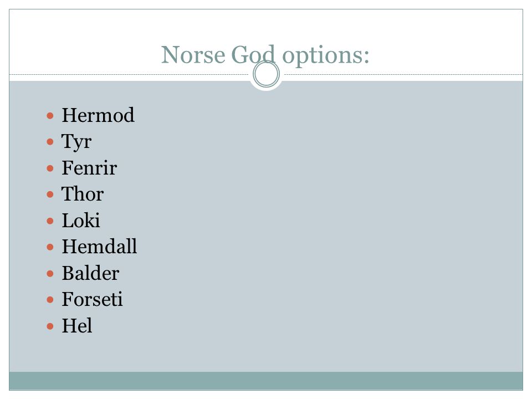This screenshot has width=532, height=399.
Task: Click the bullet item 'Hermod'
Action: point(98,115)
